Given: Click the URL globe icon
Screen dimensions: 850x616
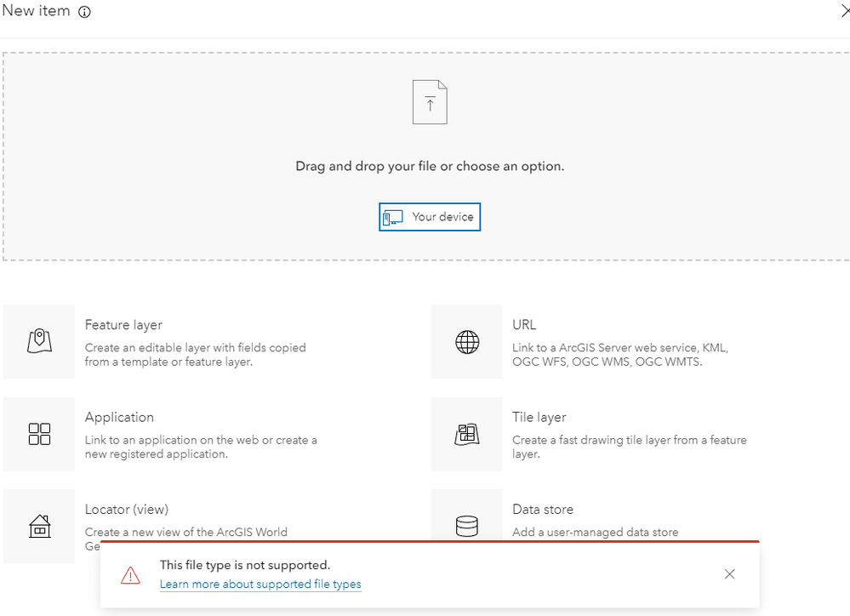Looking at the screenshot, I should (x=467, y=342).
